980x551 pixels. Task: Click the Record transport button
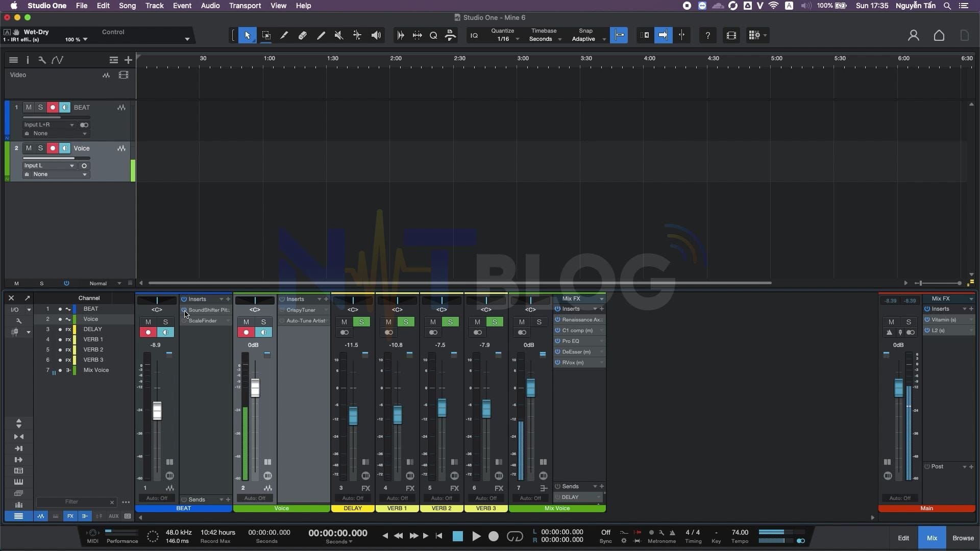[494, 536]
